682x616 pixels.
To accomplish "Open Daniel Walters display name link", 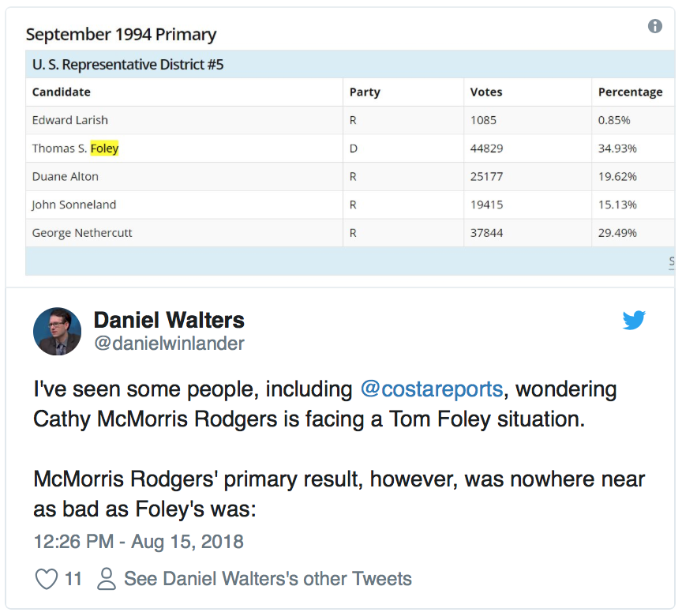I will point(169,320).
